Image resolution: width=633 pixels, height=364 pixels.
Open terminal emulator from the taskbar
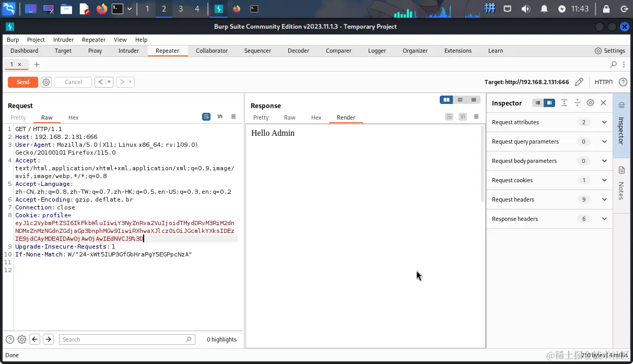tap(118, 9)
